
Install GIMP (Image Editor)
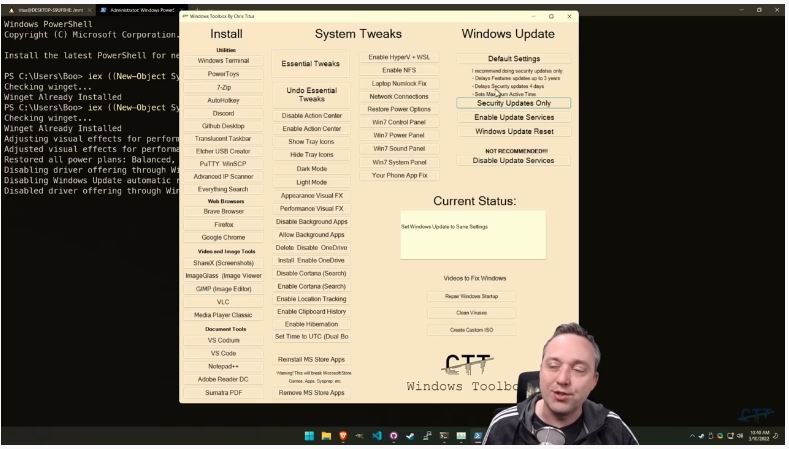coord(223,289)
